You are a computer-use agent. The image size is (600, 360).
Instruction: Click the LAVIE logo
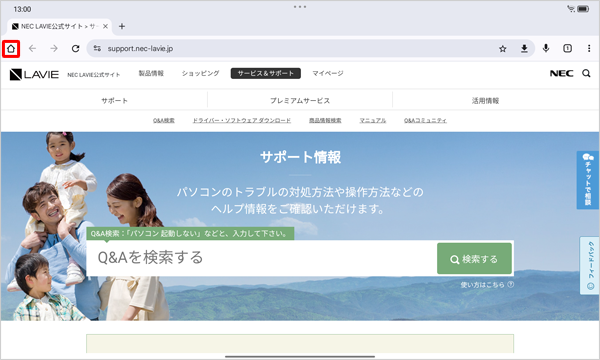coord(34,74)
